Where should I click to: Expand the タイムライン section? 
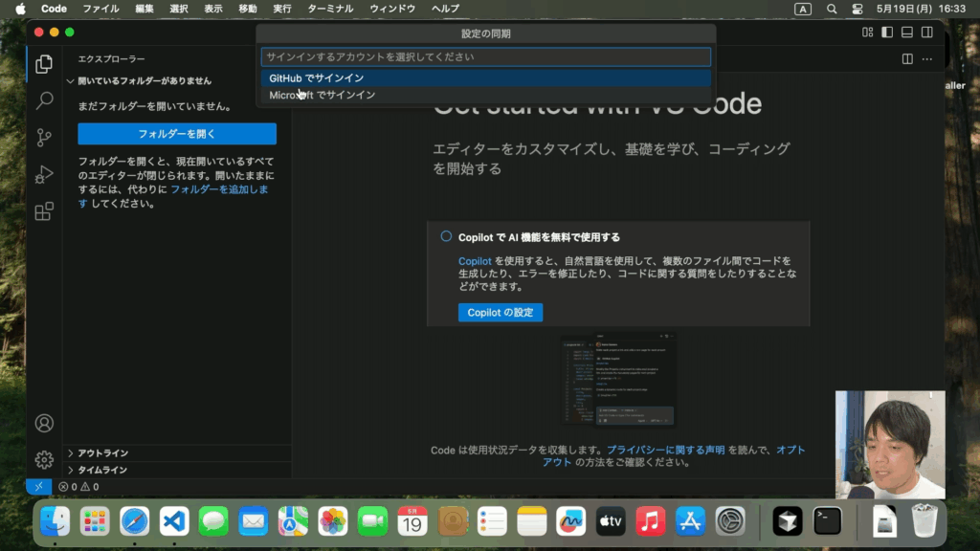click(x=71, y=471)
